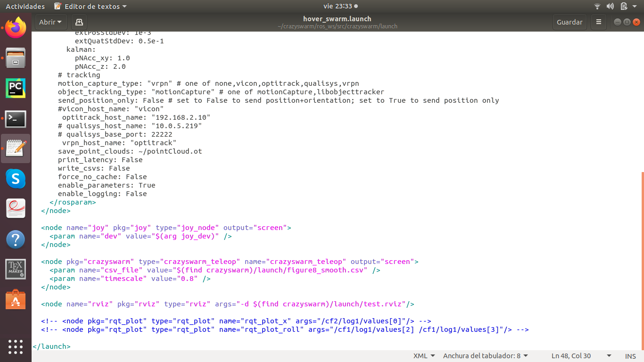644x362 pixels.
Task: Place cursor on motion_capture_type line
Action: point(208,83)
